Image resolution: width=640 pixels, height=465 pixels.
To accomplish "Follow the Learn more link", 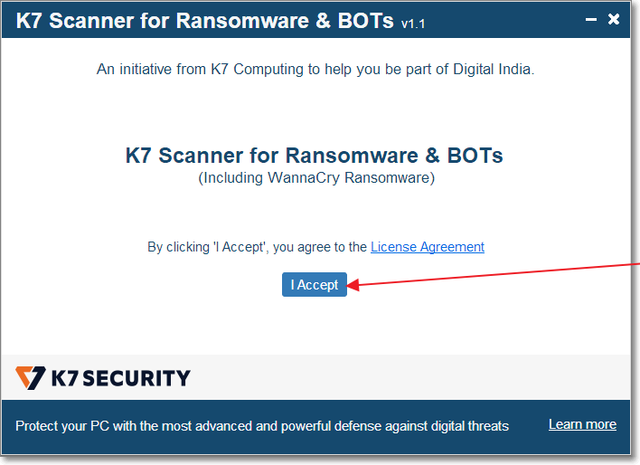I will [582, 425].
